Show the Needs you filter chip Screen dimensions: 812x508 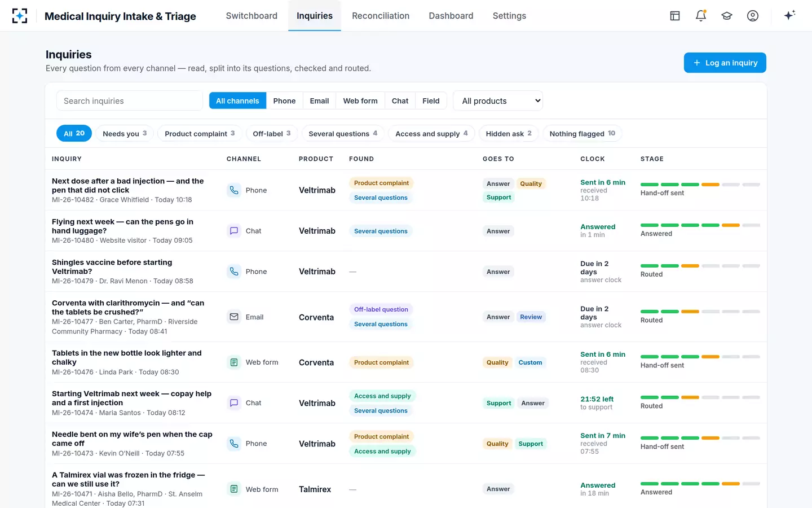[x=125, y=134]
